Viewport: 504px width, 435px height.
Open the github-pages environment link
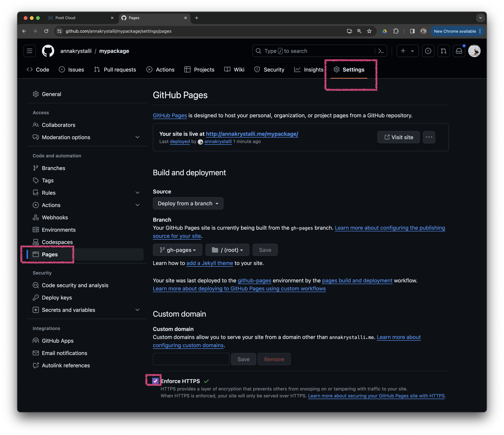(x=254, y=281)
